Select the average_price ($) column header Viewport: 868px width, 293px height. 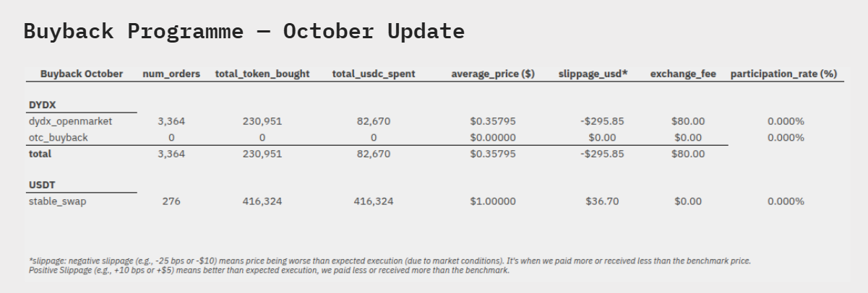click(493, 74)
